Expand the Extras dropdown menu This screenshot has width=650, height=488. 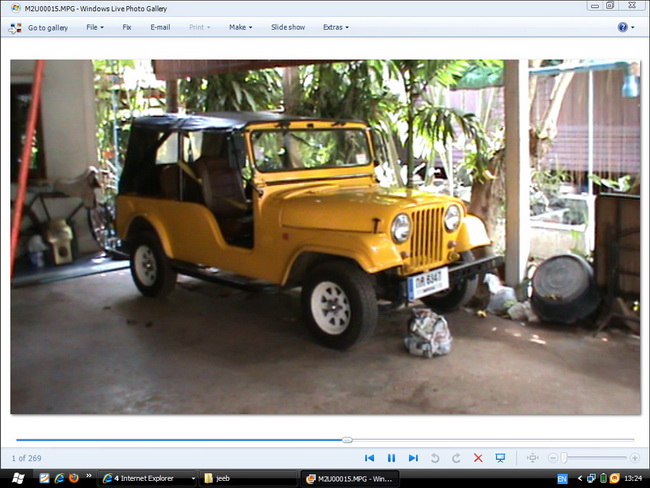click(x=335, y=27)
